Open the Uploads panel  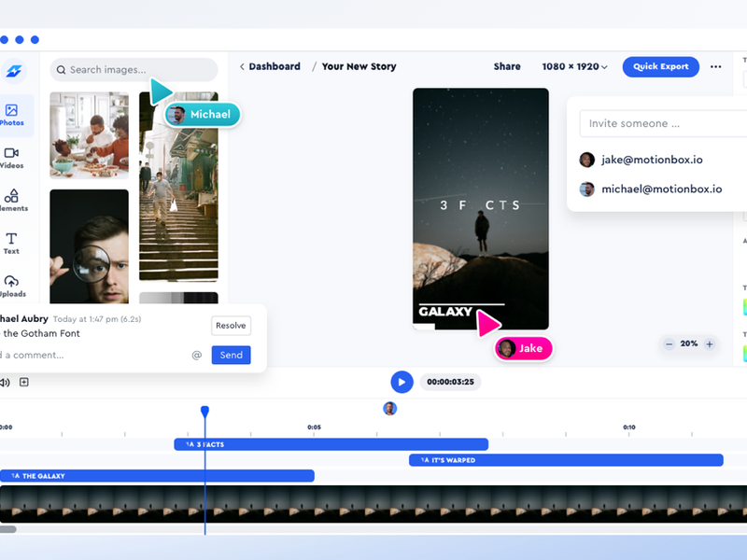[12, 282]
